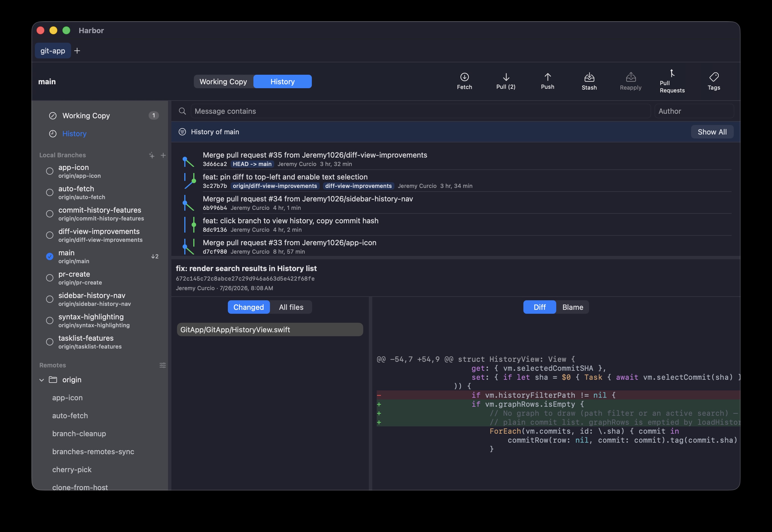Viewport: 772px width, 532px height.
Task: Open Remotes settings sliders icon
Action: pos(163,365)
